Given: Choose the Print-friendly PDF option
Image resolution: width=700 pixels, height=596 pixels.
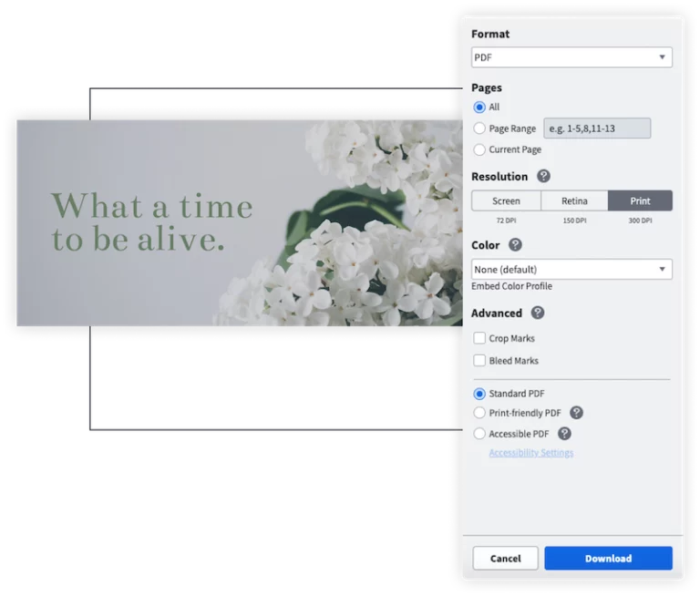Looking at the screenshot, I should (479, 413).
